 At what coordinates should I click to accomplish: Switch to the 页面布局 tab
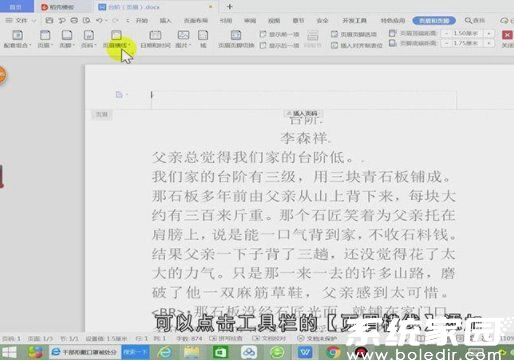pyautogui.click(x=196, y=20)
